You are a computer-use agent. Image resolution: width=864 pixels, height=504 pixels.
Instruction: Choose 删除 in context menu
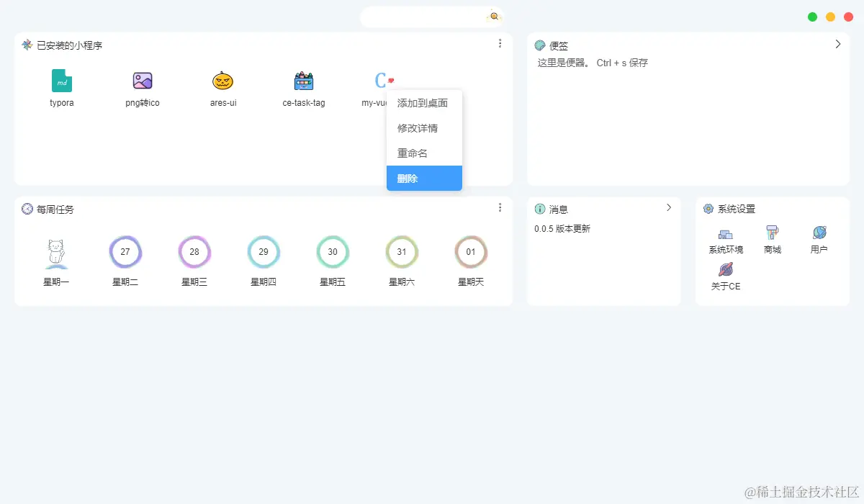pos(424,179)
